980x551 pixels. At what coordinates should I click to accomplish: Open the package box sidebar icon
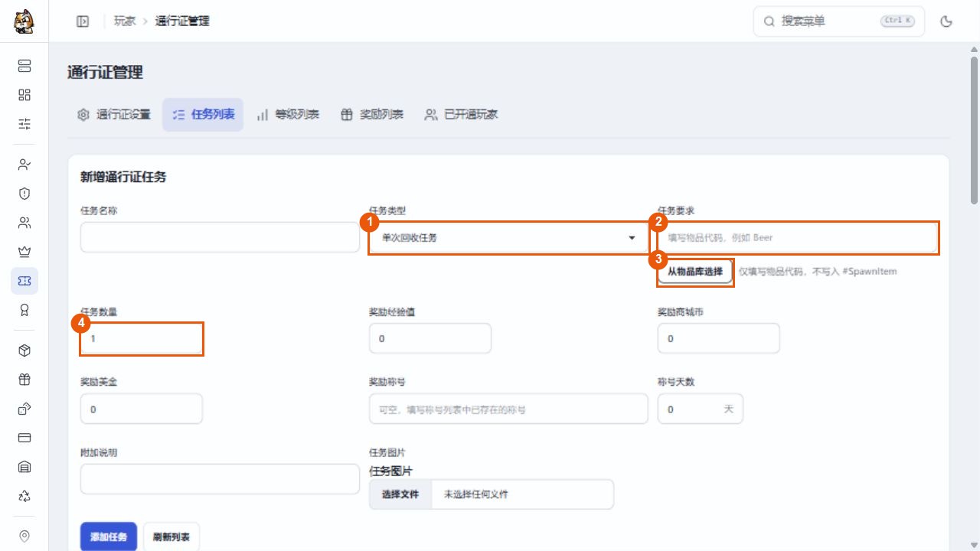[x=24, y=350]
